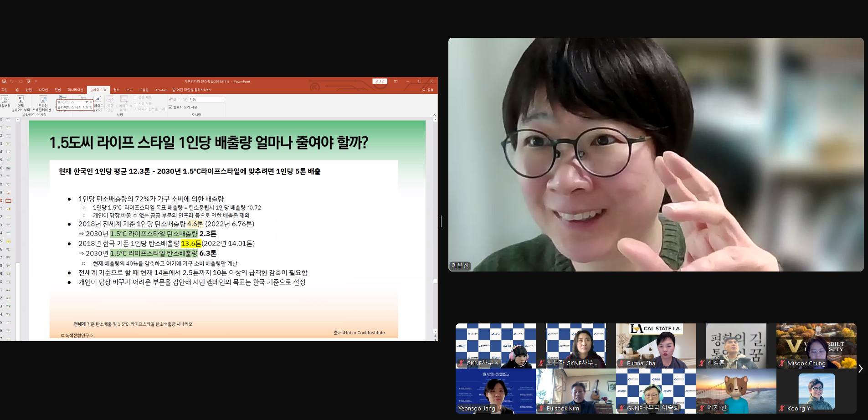Click the ribbon display options icon

coord(395,82)
